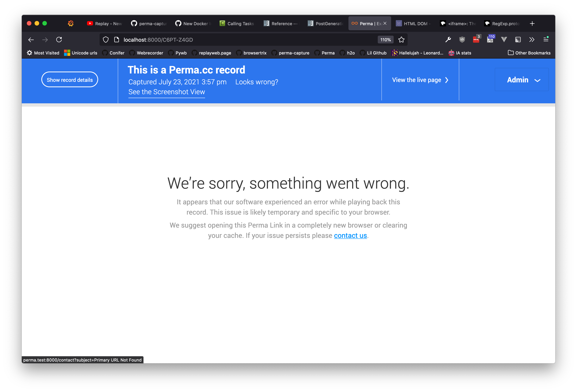The image size is (577, 392).
Task: Open the password manager extension showing badge 3
Action: pos(476,40)
